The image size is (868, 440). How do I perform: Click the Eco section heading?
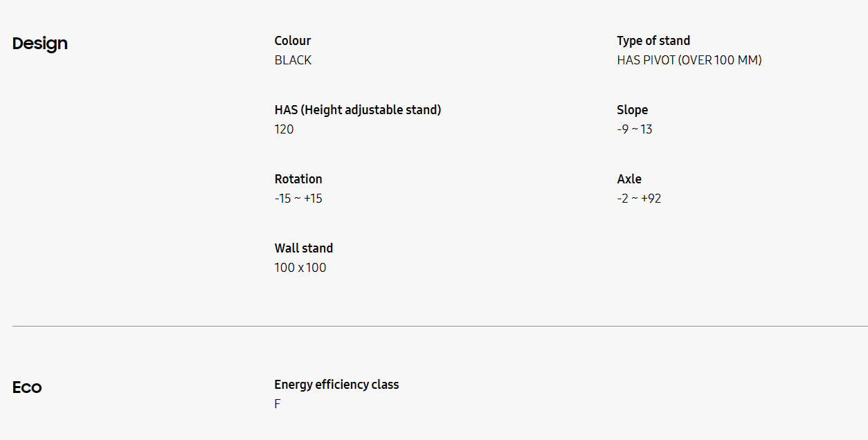[x=27, y=387]
